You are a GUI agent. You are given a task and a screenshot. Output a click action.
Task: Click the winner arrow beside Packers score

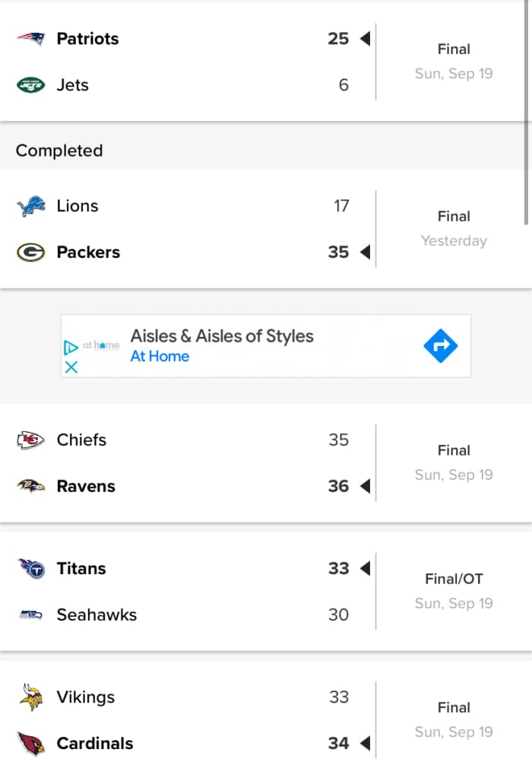365,252
